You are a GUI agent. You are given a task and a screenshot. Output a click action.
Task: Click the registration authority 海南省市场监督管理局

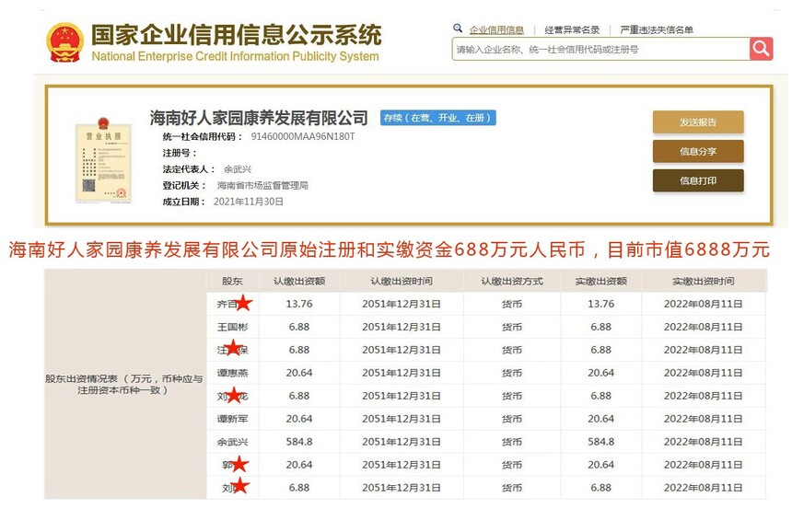click(x=262, y=185)
